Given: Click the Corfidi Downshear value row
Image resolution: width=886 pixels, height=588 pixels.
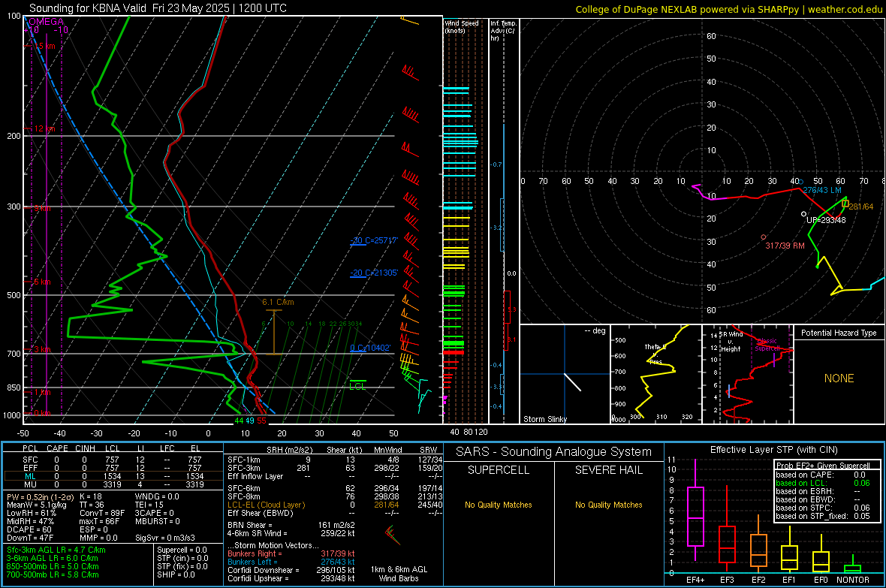Looking at the screenshot, I should click(291, 570).
